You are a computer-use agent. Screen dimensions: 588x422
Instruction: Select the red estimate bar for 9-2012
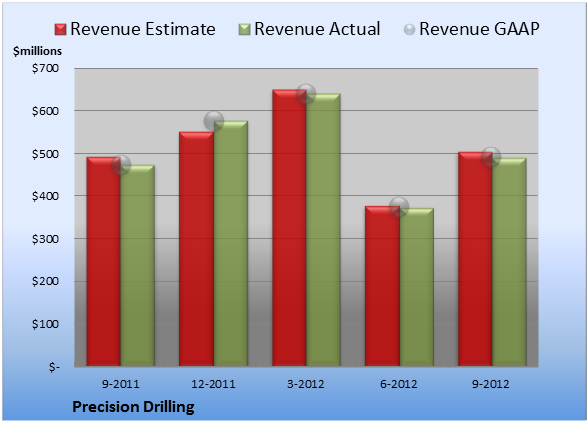click(475, 259)
